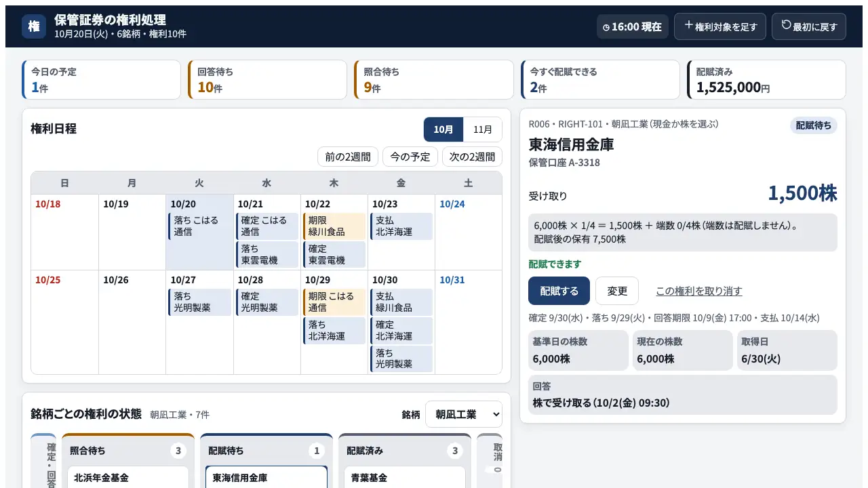Click the 配賦待ち status badge in detail panel
868x488 pixels.
814,125
